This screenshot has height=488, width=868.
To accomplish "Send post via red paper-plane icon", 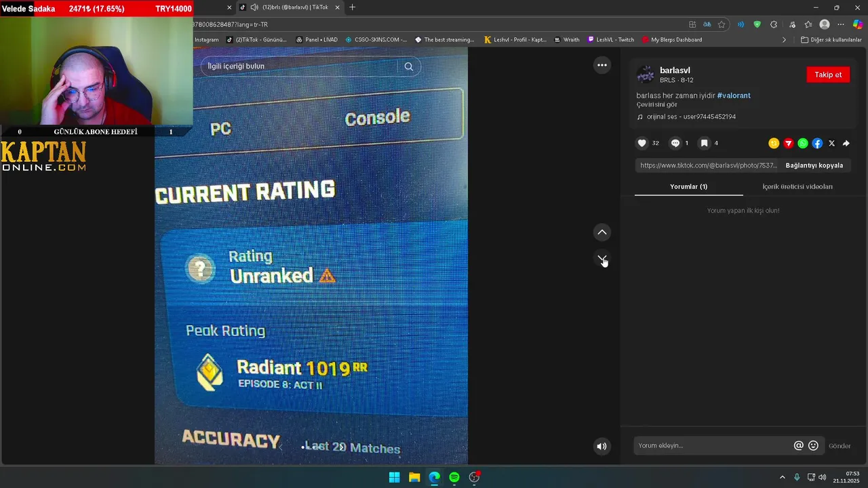I will (x=788, y=143).
